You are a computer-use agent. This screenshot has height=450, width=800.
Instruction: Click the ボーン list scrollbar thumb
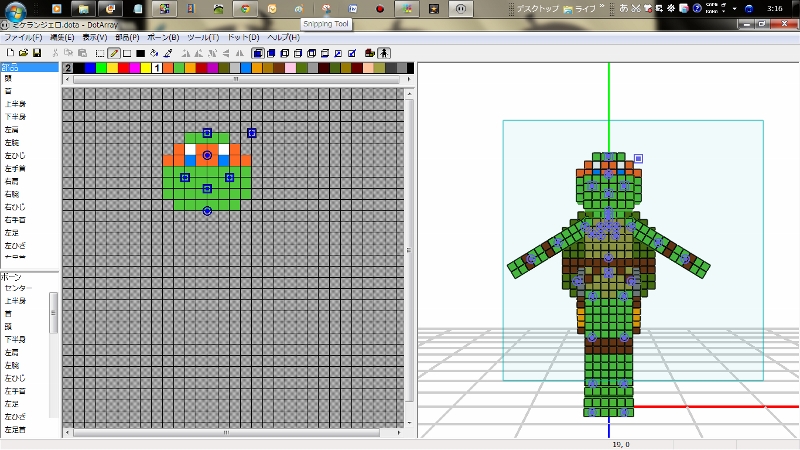(53, 313)
